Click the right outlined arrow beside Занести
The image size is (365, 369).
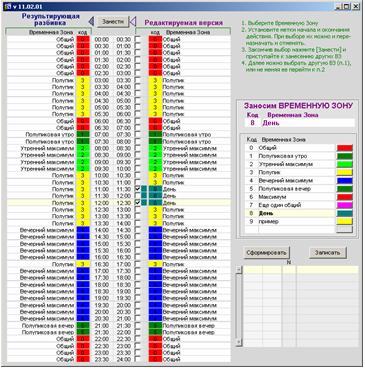[133, 22]
